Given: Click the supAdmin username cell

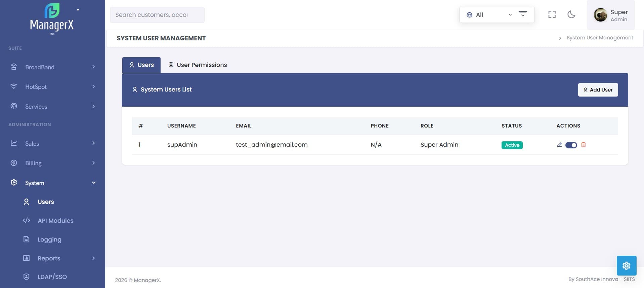Looking at the screenshot, I should point(182,145).
